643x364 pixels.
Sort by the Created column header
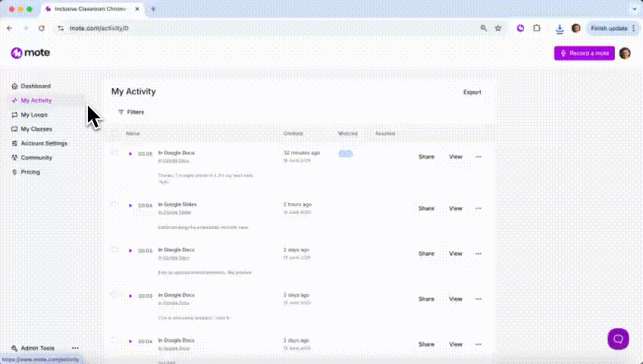point(293,133)
